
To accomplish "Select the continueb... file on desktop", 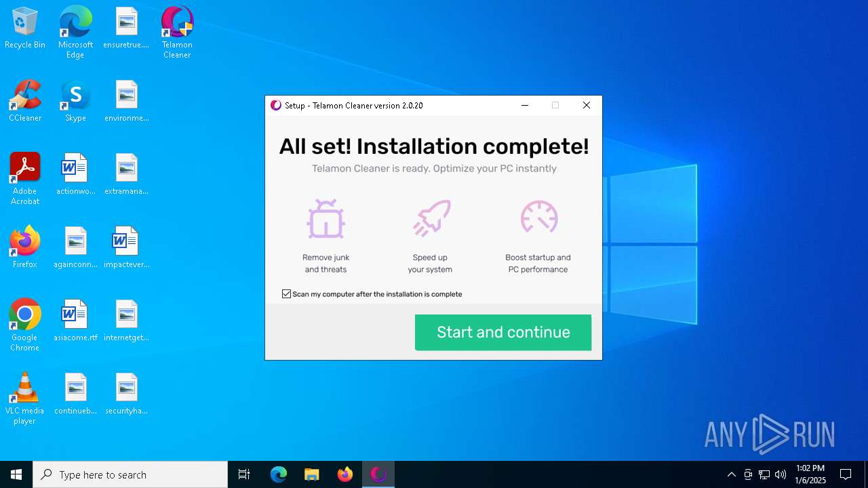I will click(x=75, y=394).
